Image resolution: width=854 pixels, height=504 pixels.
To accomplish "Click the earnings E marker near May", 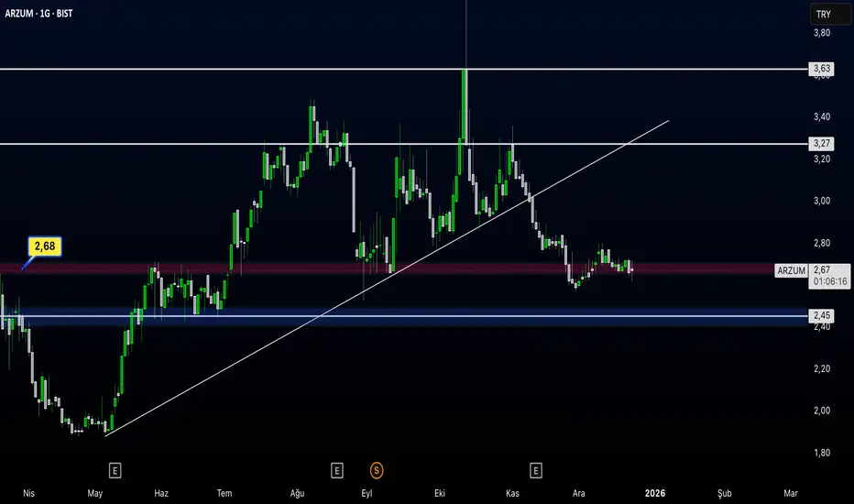I will (x=115, y=470).
